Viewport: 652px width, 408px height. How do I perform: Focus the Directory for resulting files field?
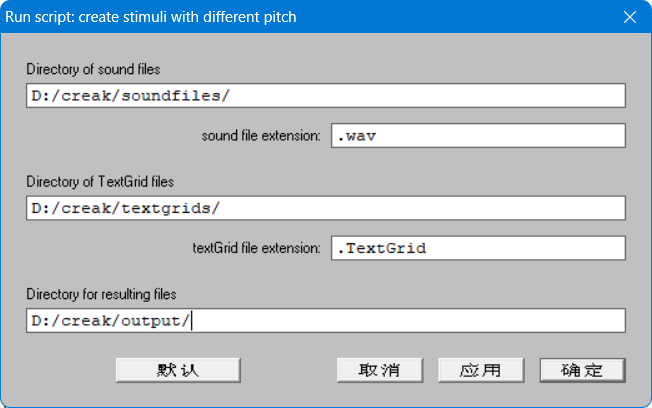coord(326,320)
